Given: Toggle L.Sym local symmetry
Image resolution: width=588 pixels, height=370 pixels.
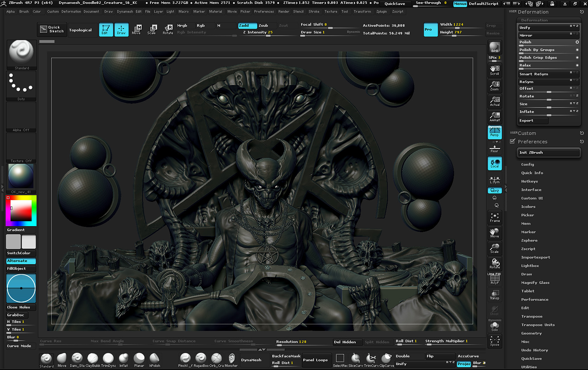Looking at the screenshot, I should (x=495, y=180).
